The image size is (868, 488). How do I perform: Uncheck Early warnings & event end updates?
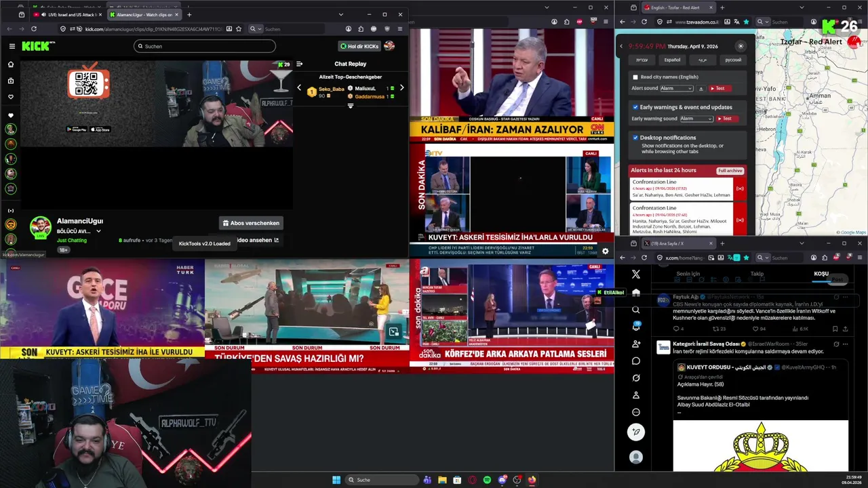tap(635, 107)
